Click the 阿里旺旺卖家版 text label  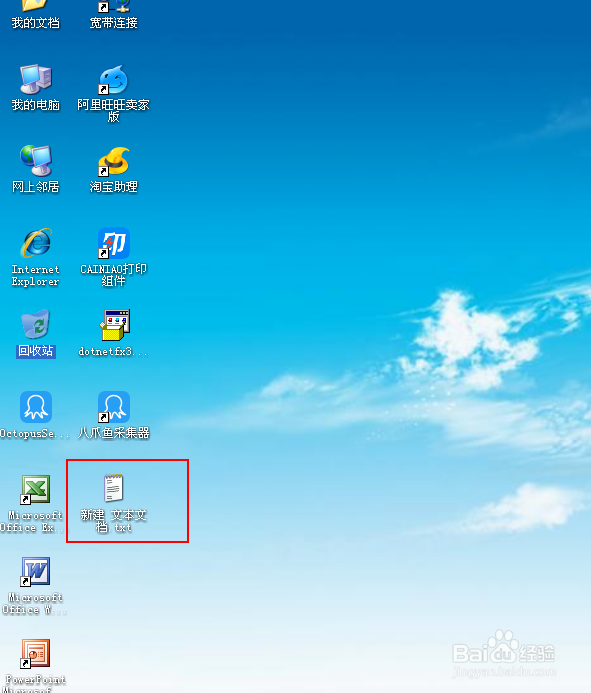pyautogui.click(x=114, y=110)
